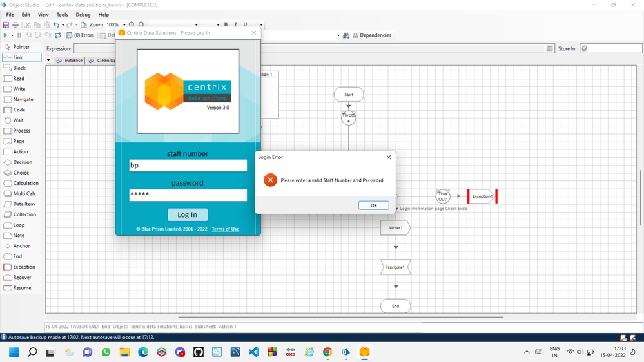Image resolution: width=644 pixels, height=362 pixels.
Task: Click the blue Reset/refresh icon
Action: tap(58, 35)
